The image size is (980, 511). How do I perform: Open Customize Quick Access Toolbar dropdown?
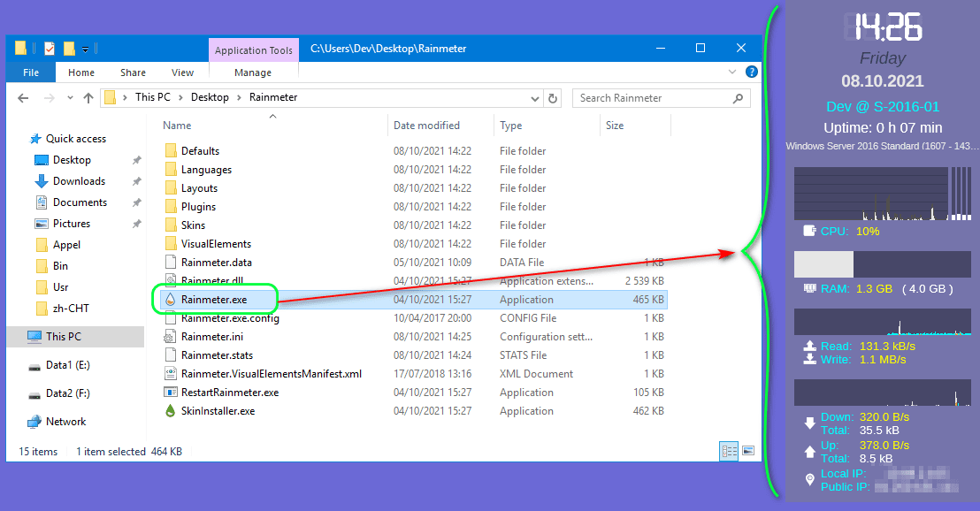(86, 49)
